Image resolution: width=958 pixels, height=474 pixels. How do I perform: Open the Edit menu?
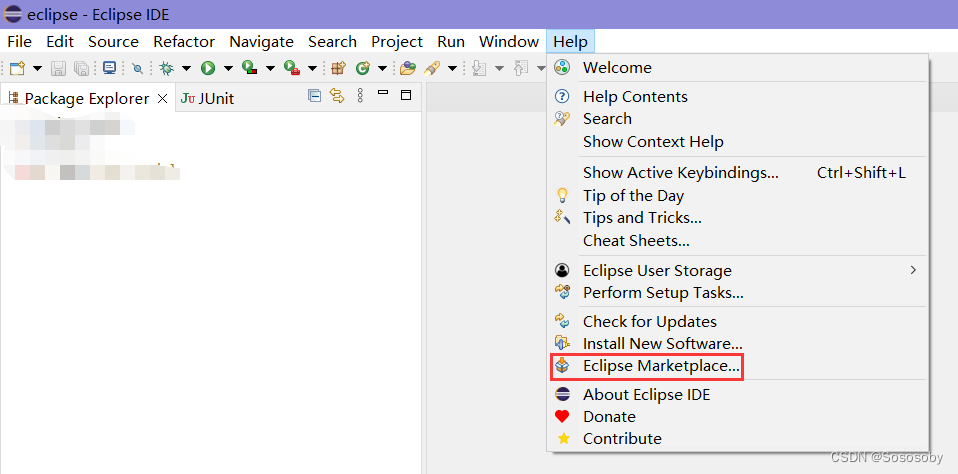pyautogui.click(x=60, y=42)
